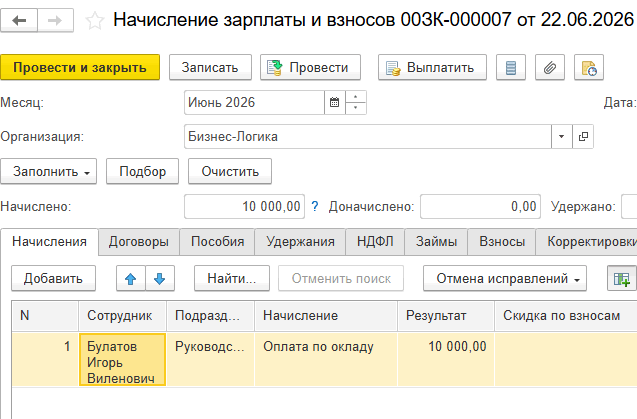Select employee cell Булатов Игорь Виленович
The image size is (637, 419).
122,359
